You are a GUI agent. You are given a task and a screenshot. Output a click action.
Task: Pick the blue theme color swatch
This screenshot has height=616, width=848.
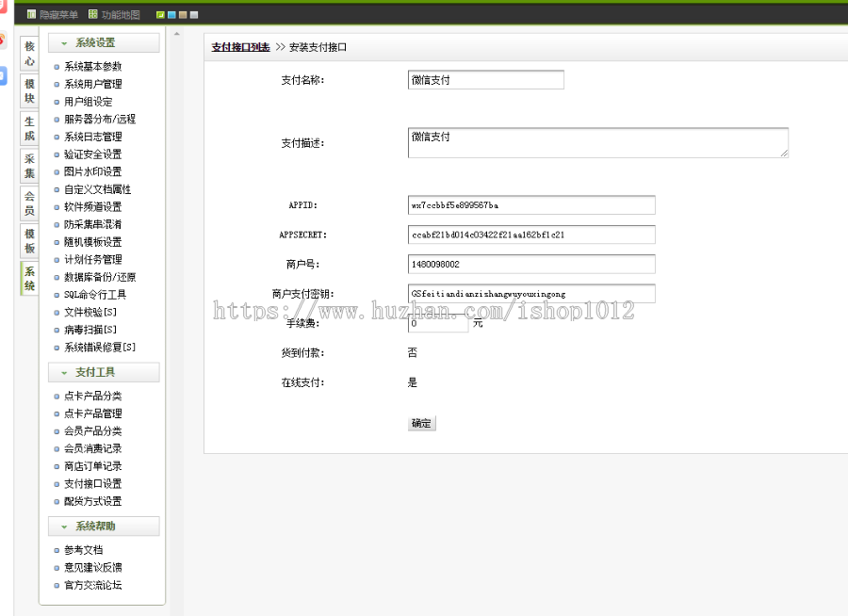(x=171, y=15)
